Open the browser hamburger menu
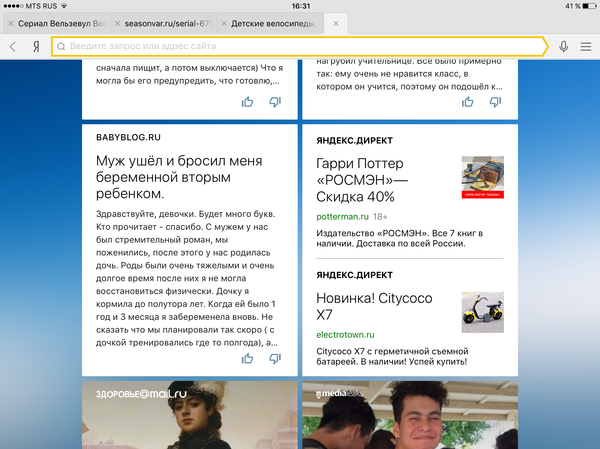 (x=586, y=47)
